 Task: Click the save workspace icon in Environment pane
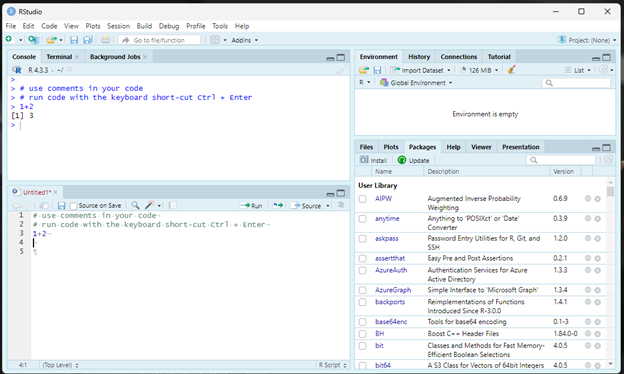tap(377, 70)
